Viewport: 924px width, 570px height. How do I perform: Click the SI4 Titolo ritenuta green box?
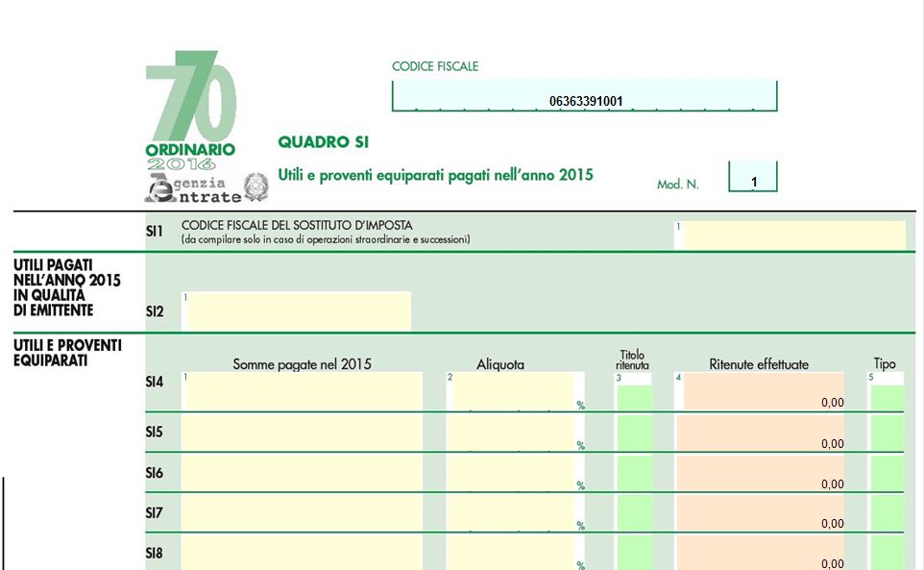click(x=635, y=398)
